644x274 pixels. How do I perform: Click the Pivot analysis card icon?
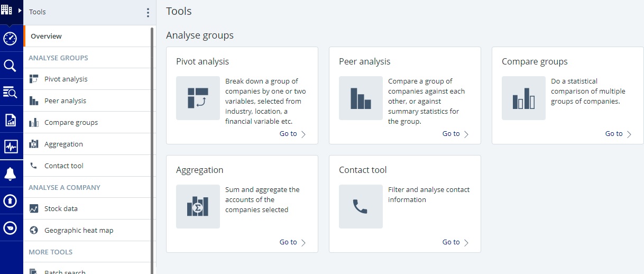(x=198, y=98)
